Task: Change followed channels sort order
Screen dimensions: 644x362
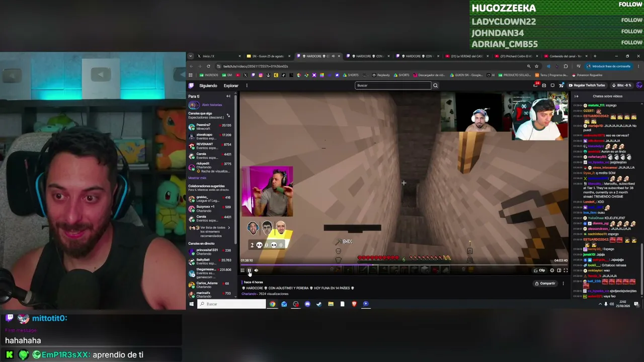Action: click(x=228, y=116)
